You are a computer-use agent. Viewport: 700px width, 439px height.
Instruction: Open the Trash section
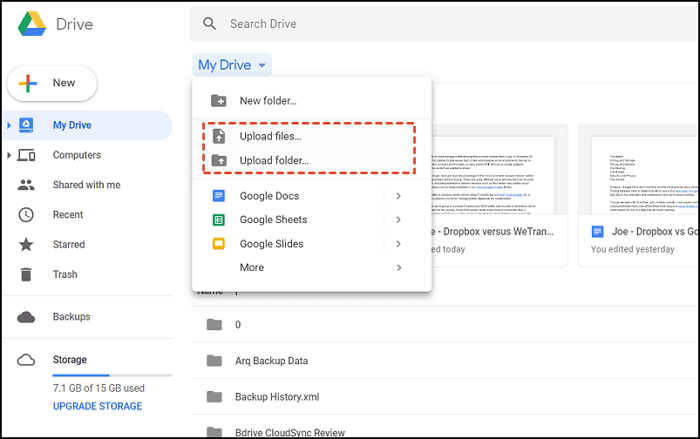tap(65, 274)
